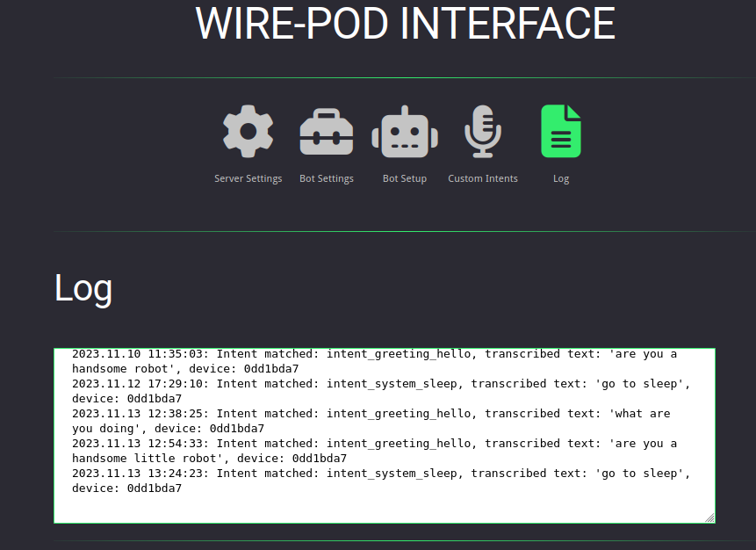Click the green Log document icon
The image size is (756, 550).
pyautogui.click(x=560, y=132)
